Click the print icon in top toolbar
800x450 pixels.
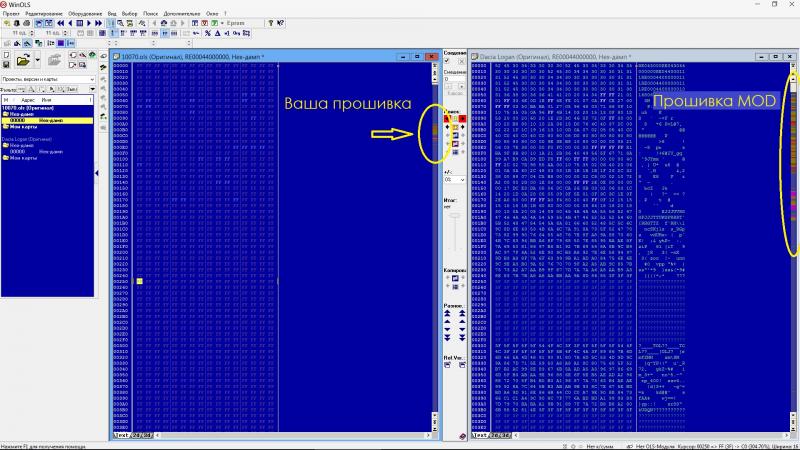click(x=27, y=23)
